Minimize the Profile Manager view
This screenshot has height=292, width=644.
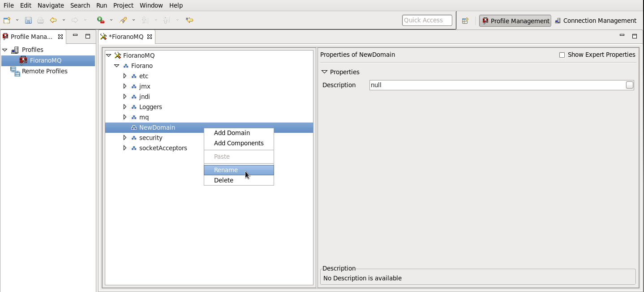tap(75, 36)
